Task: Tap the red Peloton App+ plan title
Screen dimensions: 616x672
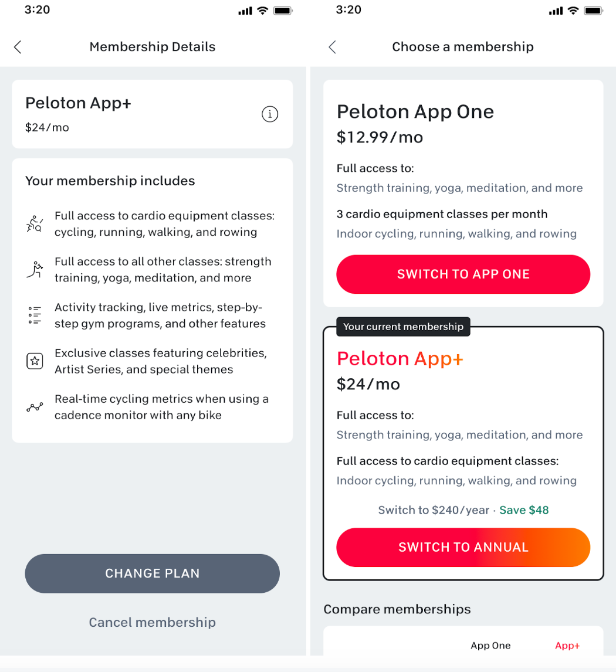Action: (400, 358)
